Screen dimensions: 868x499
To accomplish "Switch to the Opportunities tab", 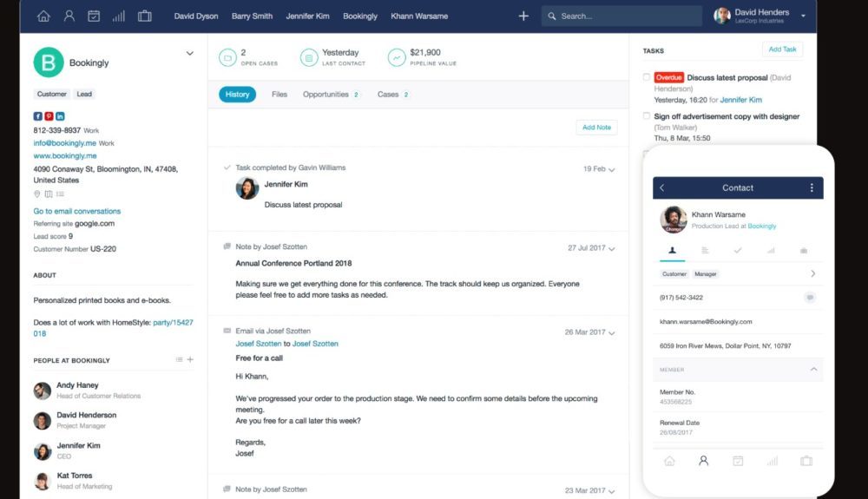I will [x=325, y=95].
